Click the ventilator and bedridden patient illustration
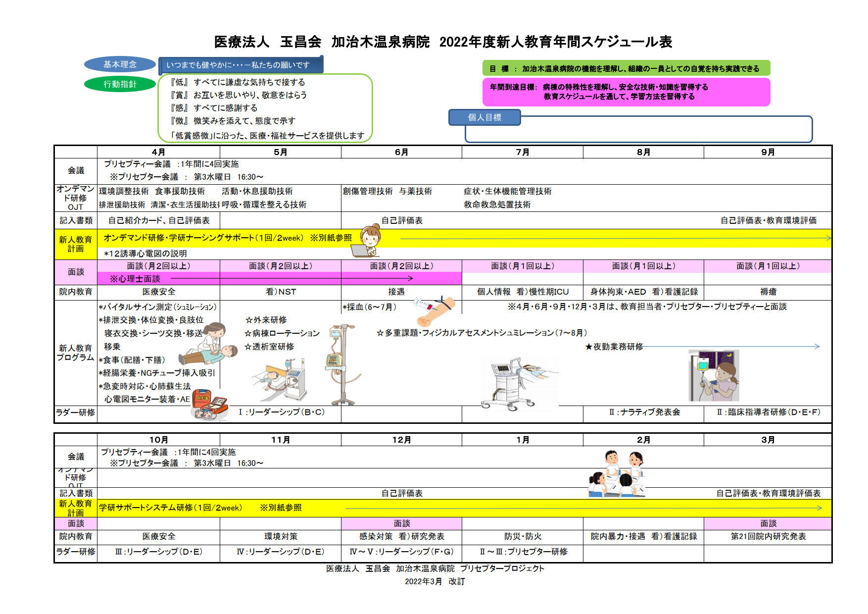This screenshot has width=868, height=614. pyautogui.click(x=519, y=384)
